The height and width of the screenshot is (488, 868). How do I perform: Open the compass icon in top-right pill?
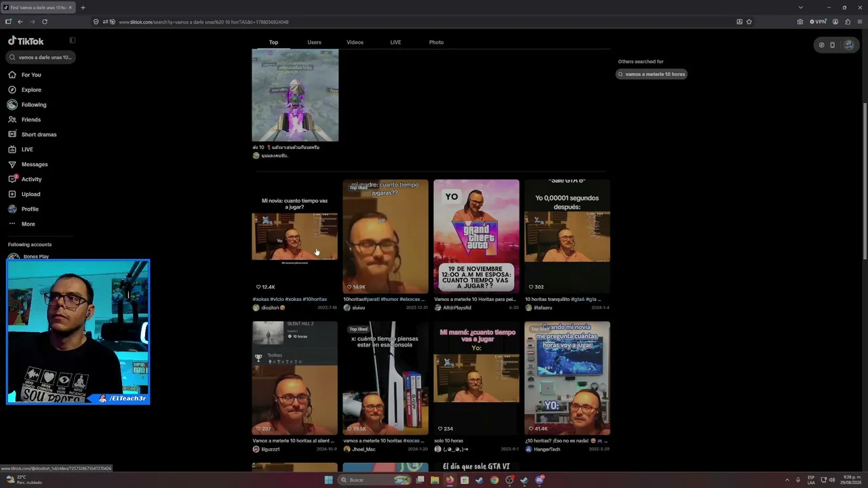pos(821,45)
